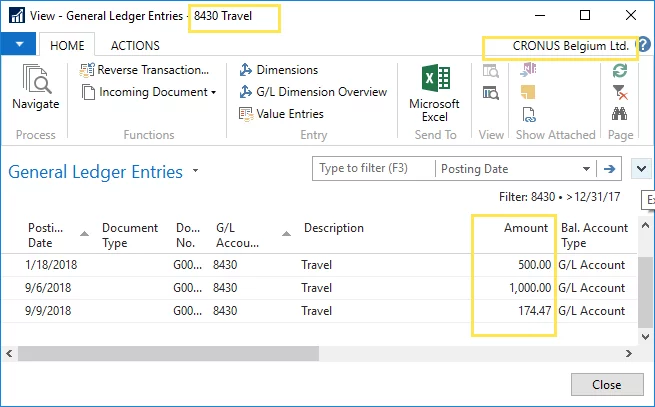Click the Navigate icon in Process group
Viewport: 655px width, 407px height.
click(35, 88)
